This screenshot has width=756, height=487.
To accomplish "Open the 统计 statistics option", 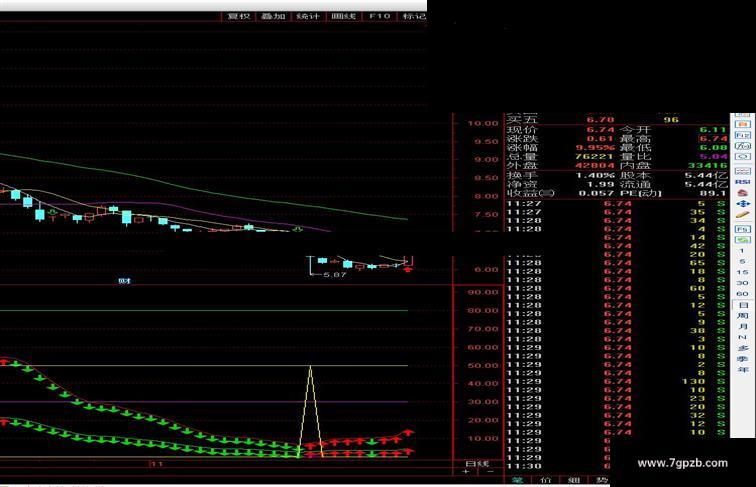I will pyautogui.click(x=308, y=16).
